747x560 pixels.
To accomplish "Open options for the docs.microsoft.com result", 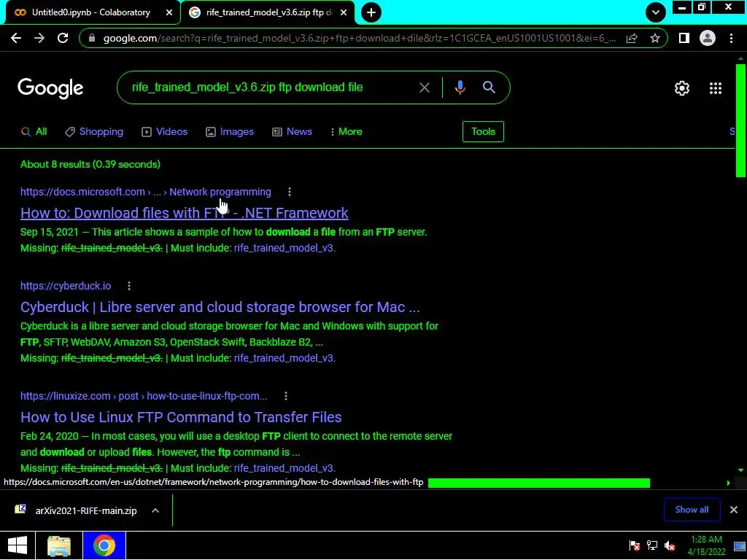I will (x=289, y=192).
